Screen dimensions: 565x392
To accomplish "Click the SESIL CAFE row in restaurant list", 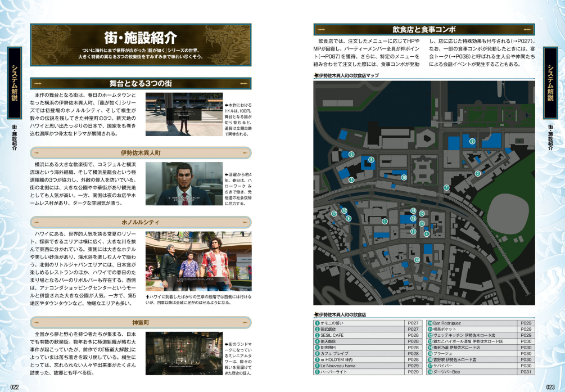I will coord(367,335).
